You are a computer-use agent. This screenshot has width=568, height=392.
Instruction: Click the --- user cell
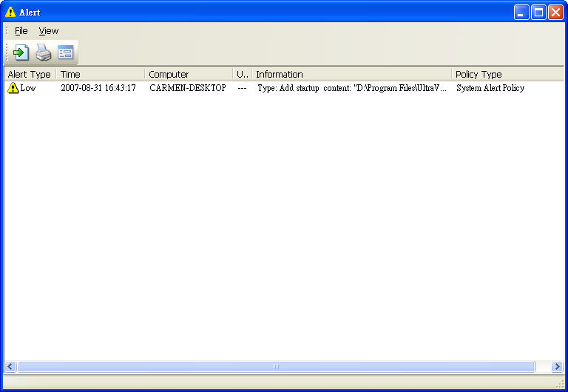(242, 88)
